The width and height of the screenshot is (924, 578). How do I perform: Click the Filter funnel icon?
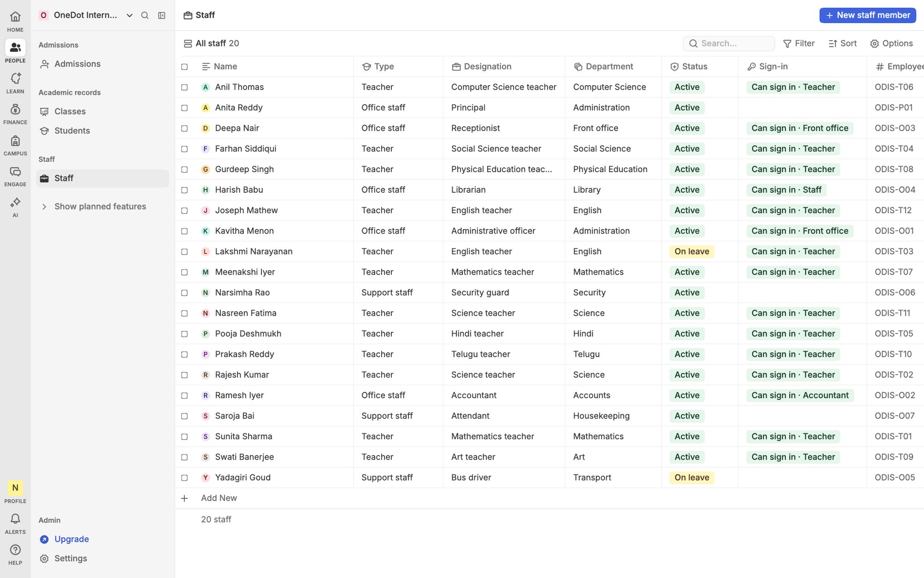[787, 43]
